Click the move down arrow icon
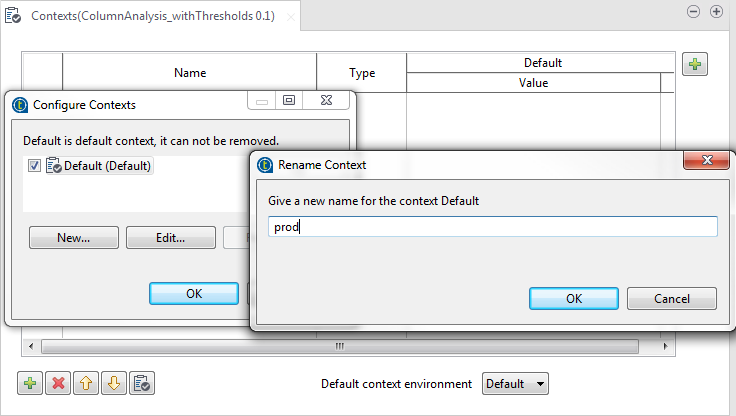Screen dimensions: 736x416 114,384
